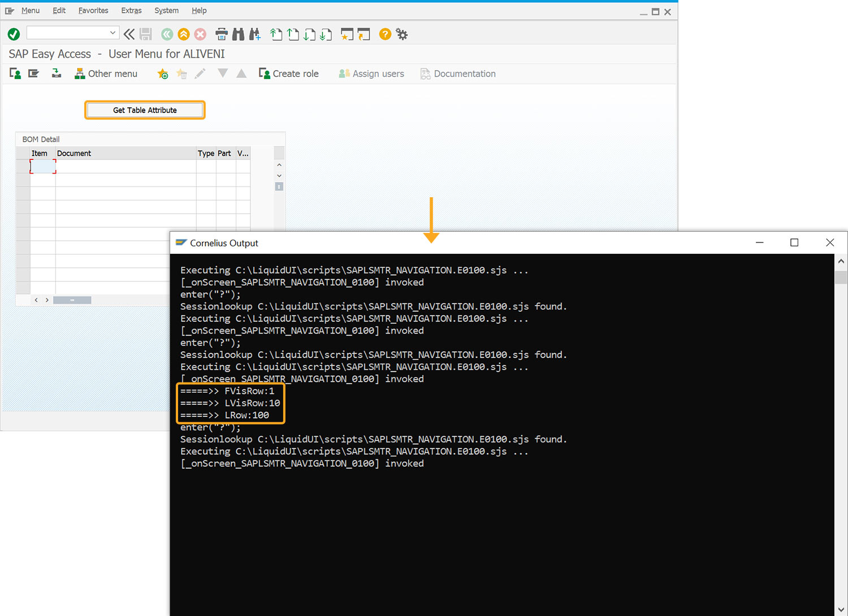The width and height of the screenshot is (848, 616).
Task: Click the first Item cell in BOM table
Action: (43, 166)
